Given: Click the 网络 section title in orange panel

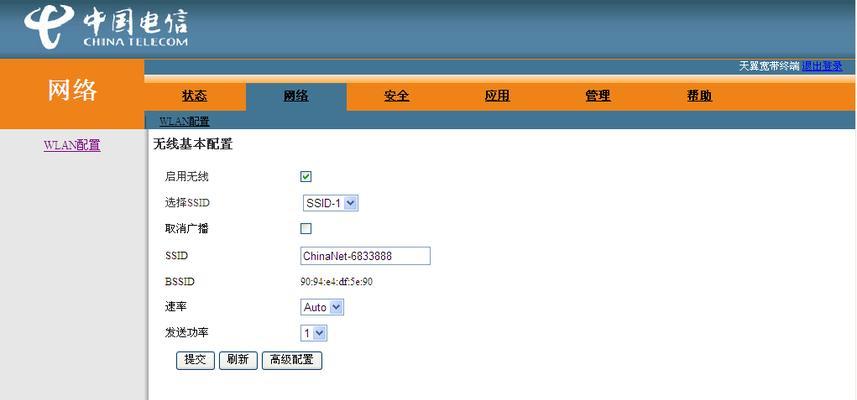Looking at the screenshot, I should pyautogui.click(x=72, y=90).
